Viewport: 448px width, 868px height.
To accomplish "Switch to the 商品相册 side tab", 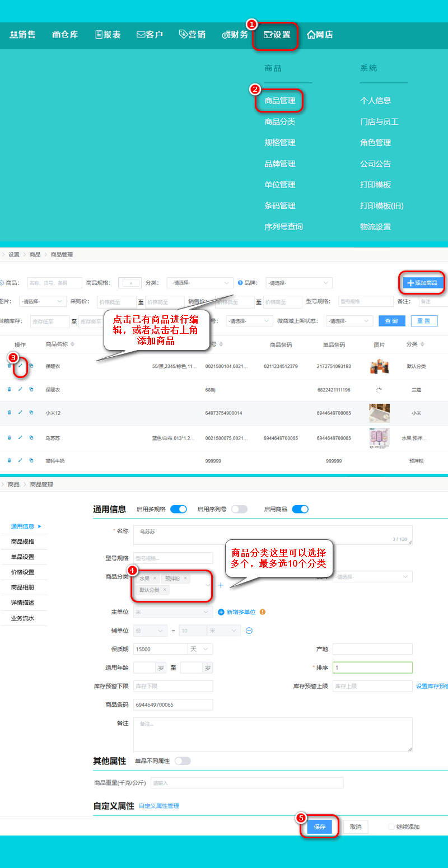I will point(22,587).
